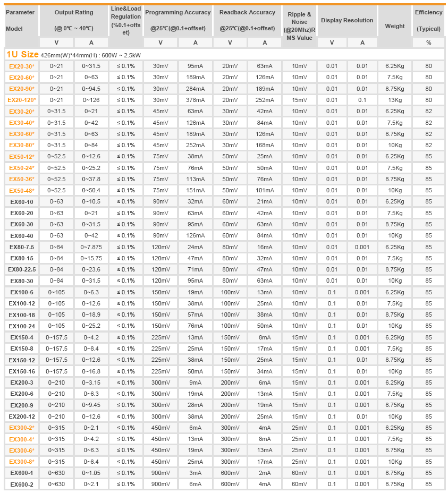The width and height of the screenshot is (448, 493).
Task: Select the EX60-40 model name
Action: tap(22, 236)
